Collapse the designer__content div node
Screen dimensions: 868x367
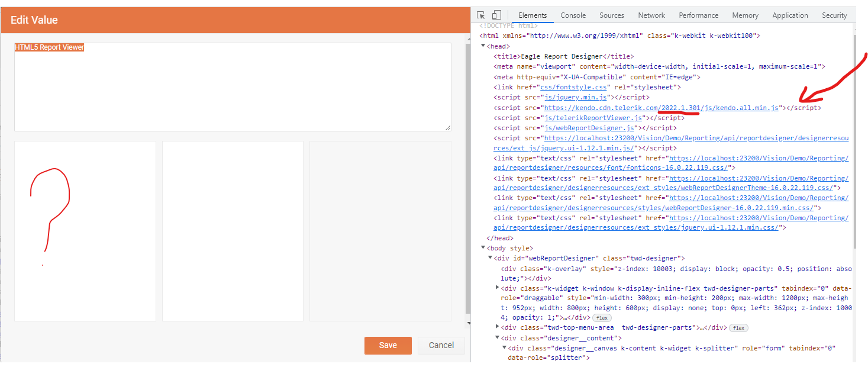tap(497, 338)
